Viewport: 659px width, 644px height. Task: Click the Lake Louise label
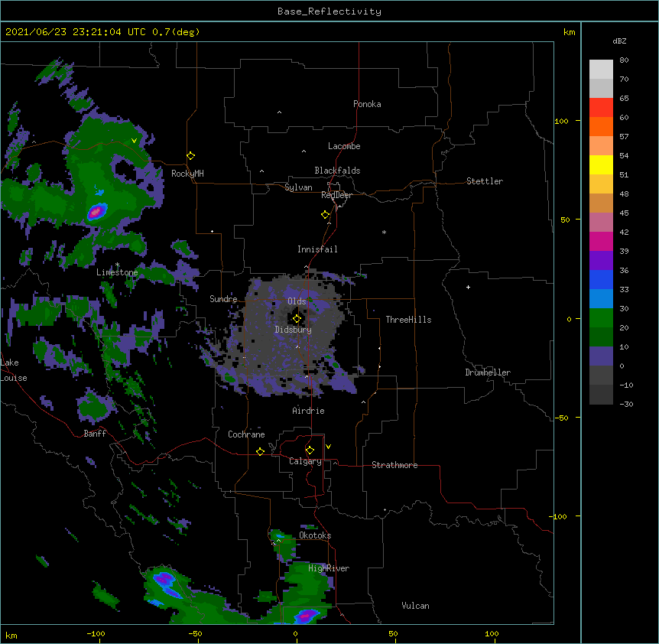pyautogui.click(x=14, y=370)
